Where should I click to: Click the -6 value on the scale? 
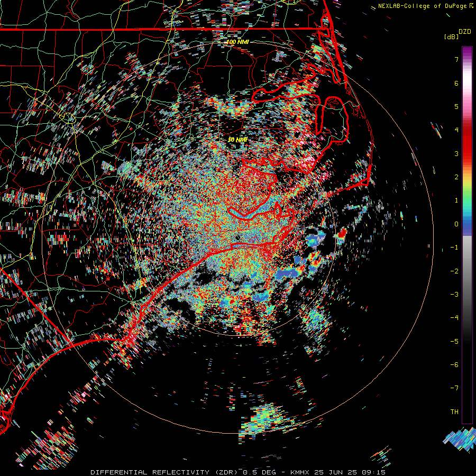[x=454, y=365]
